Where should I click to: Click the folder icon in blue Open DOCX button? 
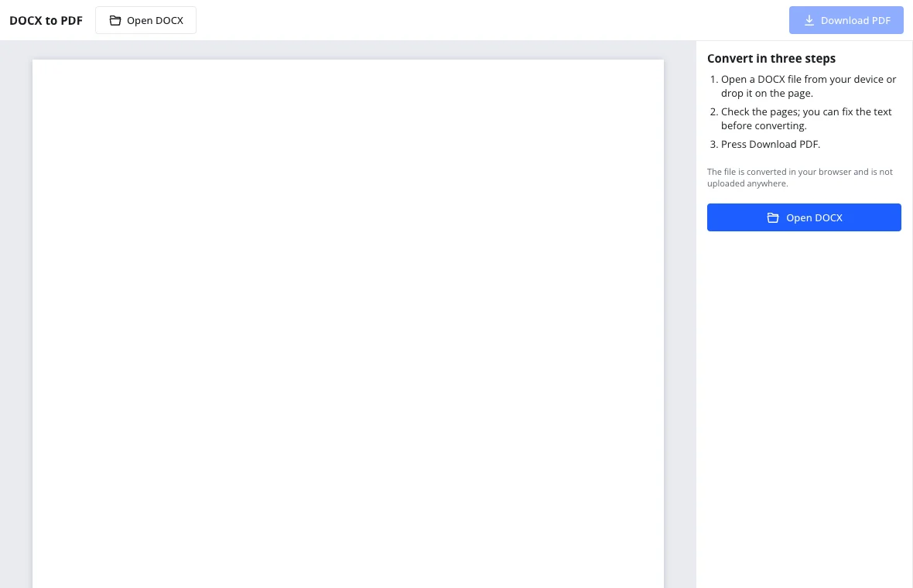pyautogui.click(x=773, y=217)
